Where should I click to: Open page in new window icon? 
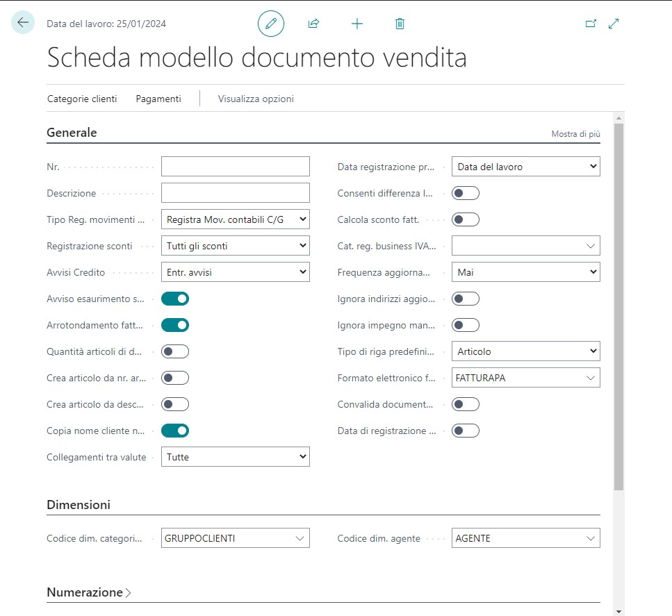click(x=591, y=24)
